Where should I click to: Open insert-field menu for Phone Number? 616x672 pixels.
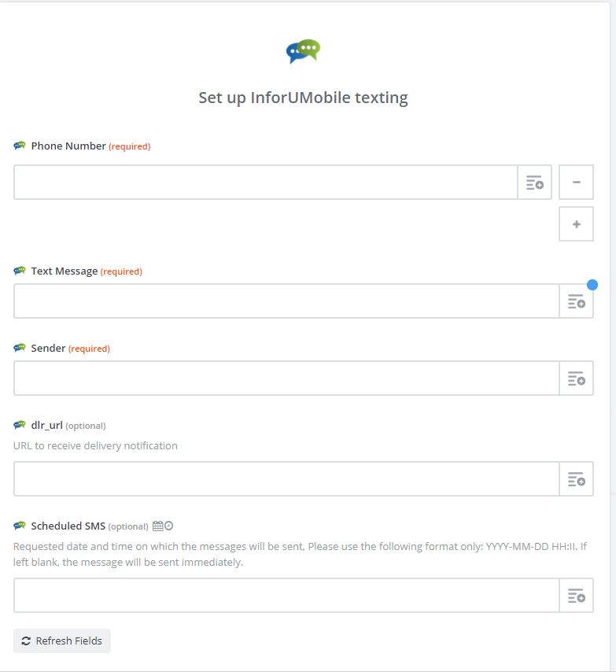[x=535, y=183]
